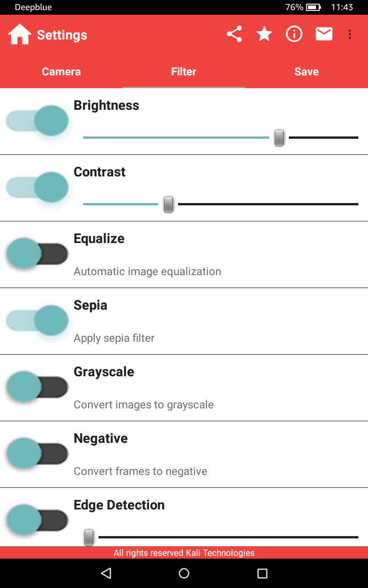The height and width of the screenshot is (588, 368).
Task: Tap the star rate icon
Action: [264, 34]
